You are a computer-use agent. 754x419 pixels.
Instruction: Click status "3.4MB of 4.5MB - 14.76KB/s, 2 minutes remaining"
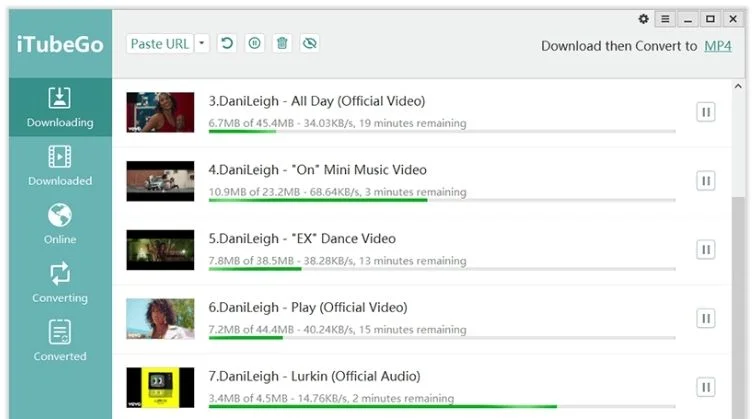coord(331,398)
